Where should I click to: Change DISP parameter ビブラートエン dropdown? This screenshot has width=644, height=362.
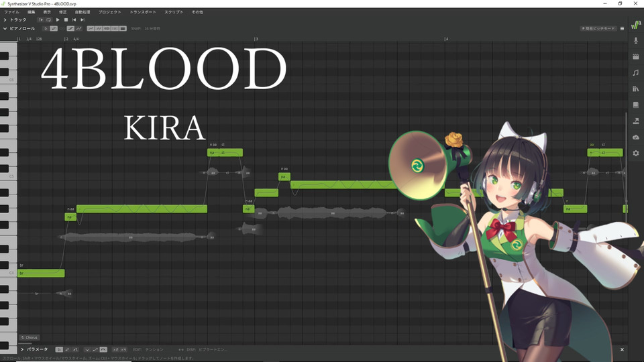pos(213,350)
